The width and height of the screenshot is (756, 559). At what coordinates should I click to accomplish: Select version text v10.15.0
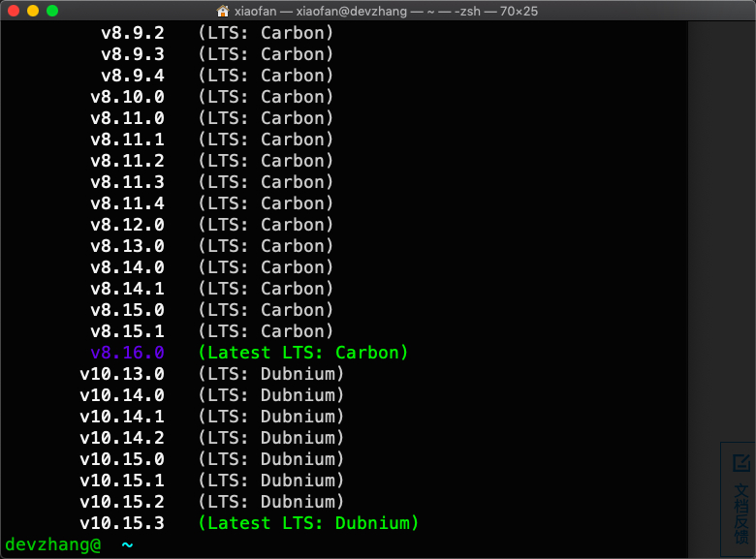122,459
